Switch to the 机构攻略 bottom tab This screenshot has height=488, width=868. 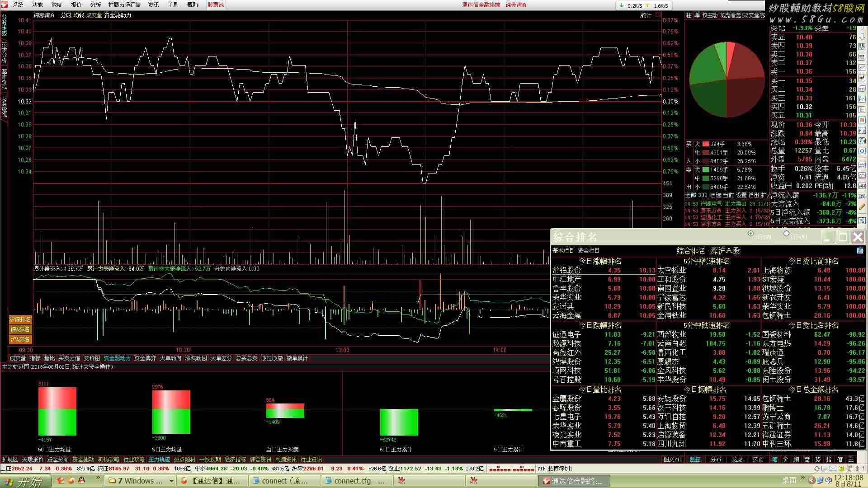point(108,460)
